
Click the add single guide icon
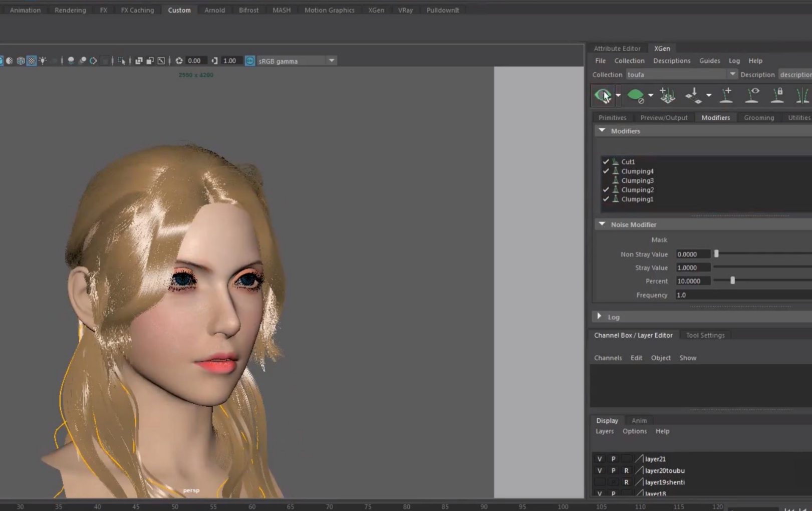[x=726, y=95]
